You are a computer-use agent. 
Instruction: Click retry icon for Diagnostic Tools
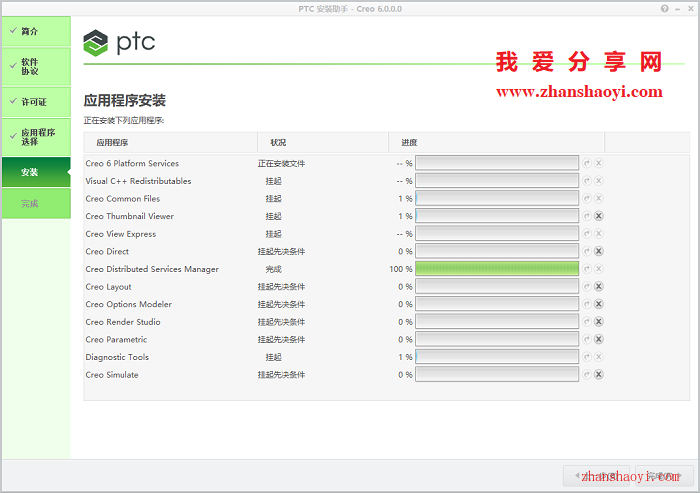tap(587, 357)
